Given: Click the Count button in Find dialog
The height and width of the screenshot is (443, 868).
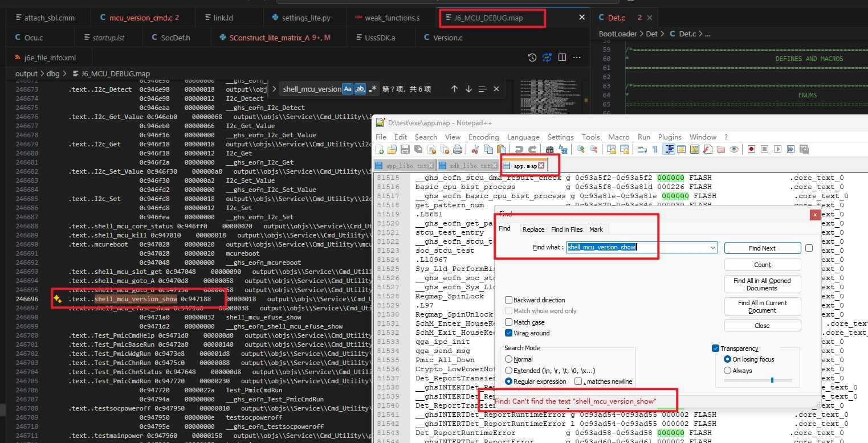Looking at the screenshot, I should [x=762, y=265].
